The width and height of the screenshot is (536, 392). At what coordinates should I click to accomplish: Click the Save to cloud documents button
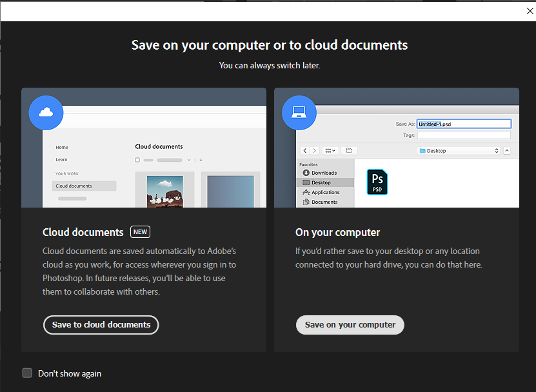pyautogui.click(x=101, y=325)
